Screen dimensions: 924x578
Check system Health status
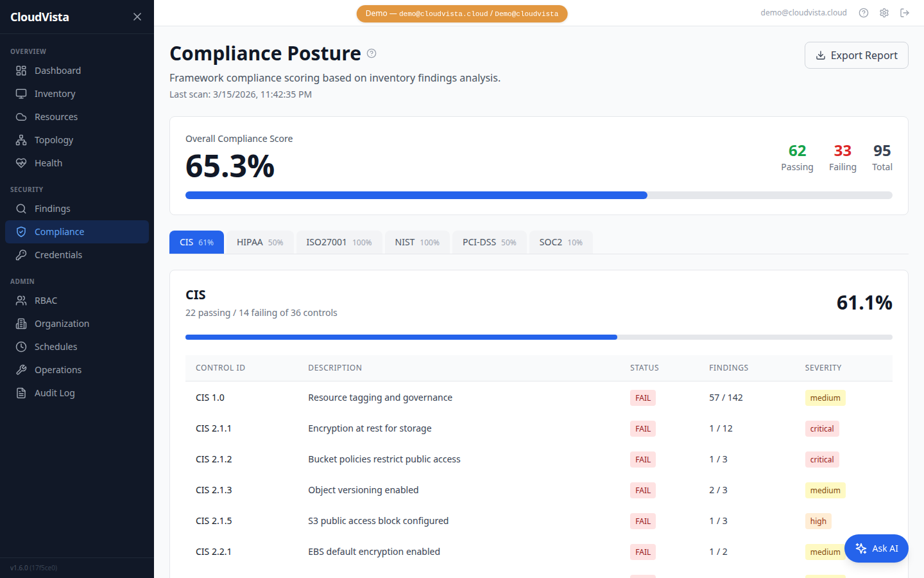point(47,162)
